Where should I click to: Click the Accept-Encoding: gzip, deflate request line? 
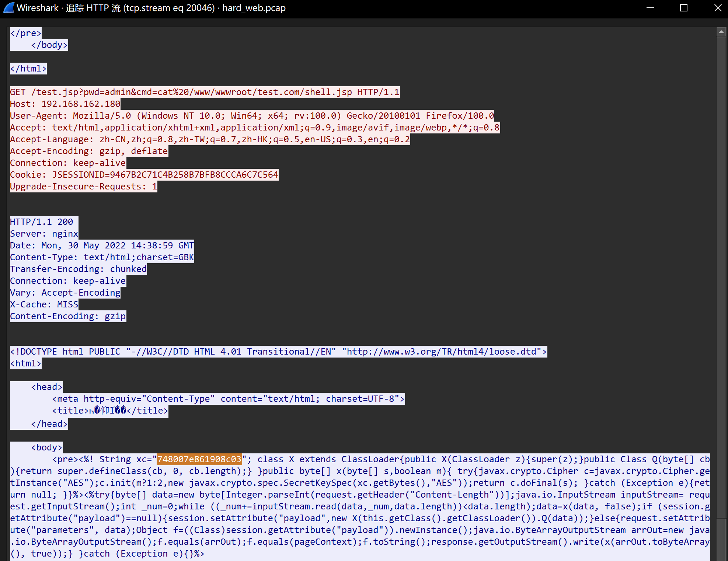pyautogui.click(x=89, y=151)
